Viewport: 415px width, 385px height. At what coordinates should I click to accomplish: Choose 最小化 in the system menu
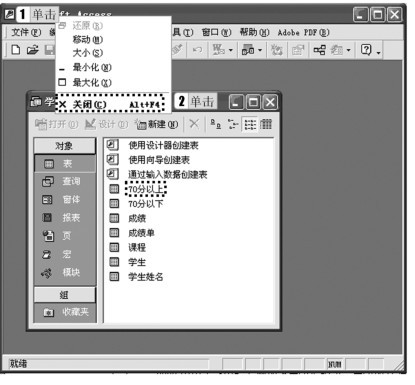click(x=113, y=68)
